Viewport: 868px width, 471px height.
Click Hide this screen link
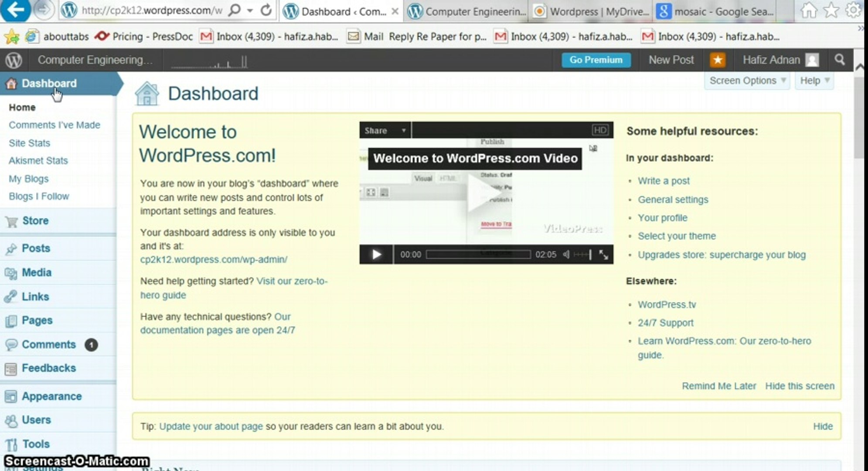(x=800, y=386)
